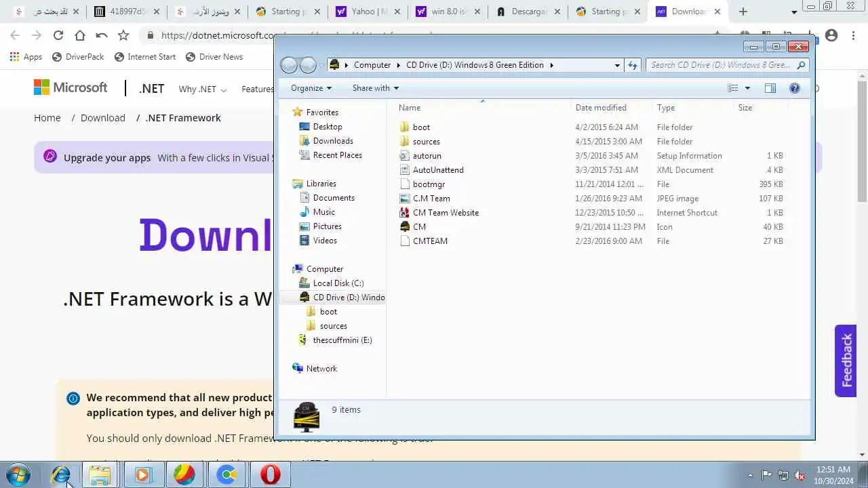Open the Pictures library
The width and height of the screenshot is (868, 488).
tap(327, 226)
